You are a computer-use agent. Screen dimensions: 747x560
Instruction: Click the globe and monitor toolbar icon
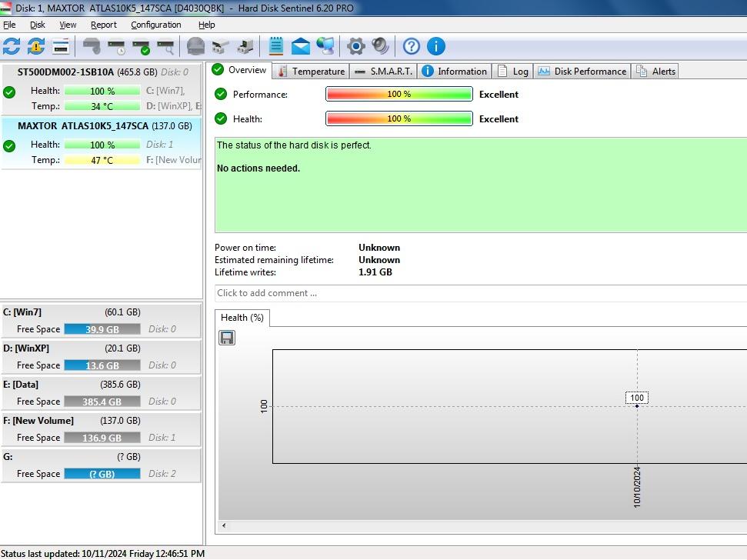pyautogui.click(x=325, y=46)
